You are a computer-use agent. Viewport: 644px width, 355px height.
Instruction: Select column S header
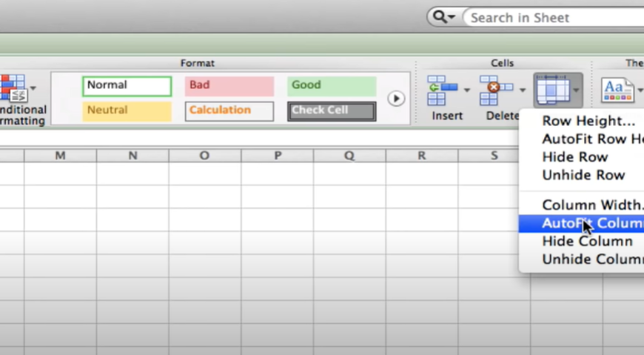[x=489, y=156]
